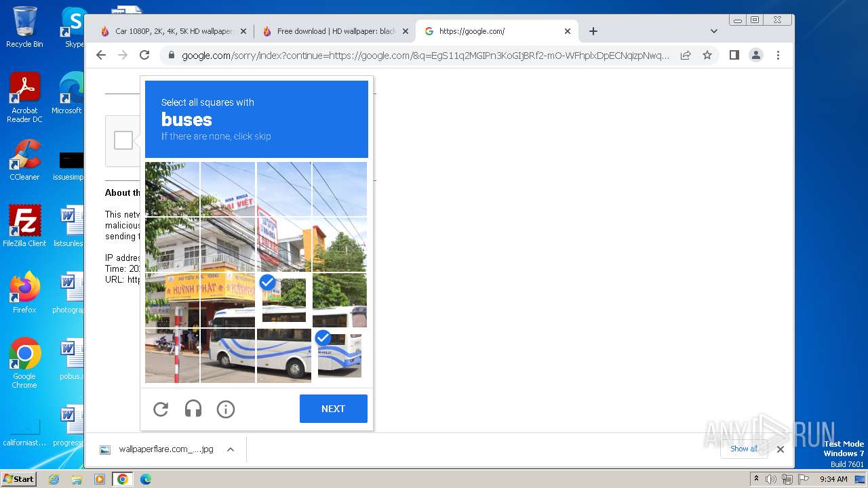Open Microsoft Edge desktop shortcut

pyautogui.click(x=68, y=94)
